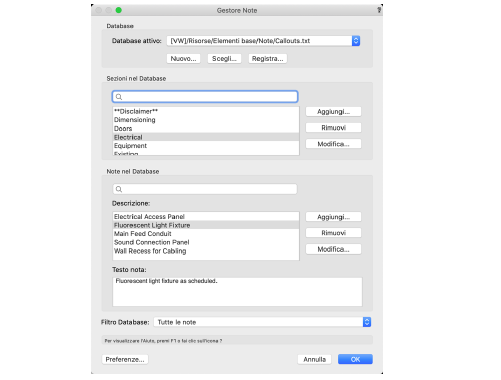501x380 pixels.
Task: Select the Sound Connection Panel note
Action: [x=206, y=242]
